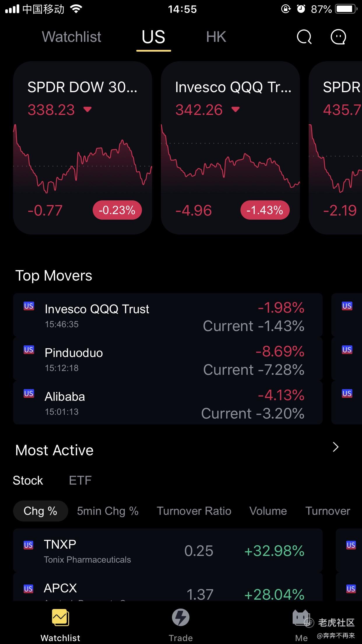Sort by the Chg % pill
The height and width of the screenshot is (644, 362).
(x=41, y=511)
